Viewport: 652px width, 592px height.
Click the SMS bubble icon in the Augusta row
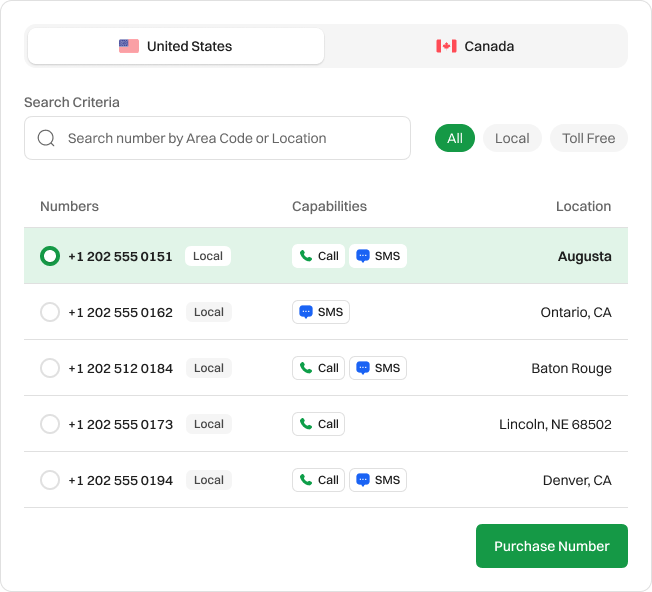tap(363, 256)
